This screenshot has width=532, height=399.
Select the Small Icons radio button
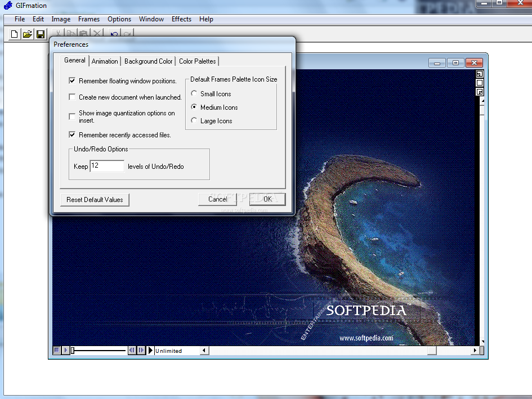[x=194, y=93]
